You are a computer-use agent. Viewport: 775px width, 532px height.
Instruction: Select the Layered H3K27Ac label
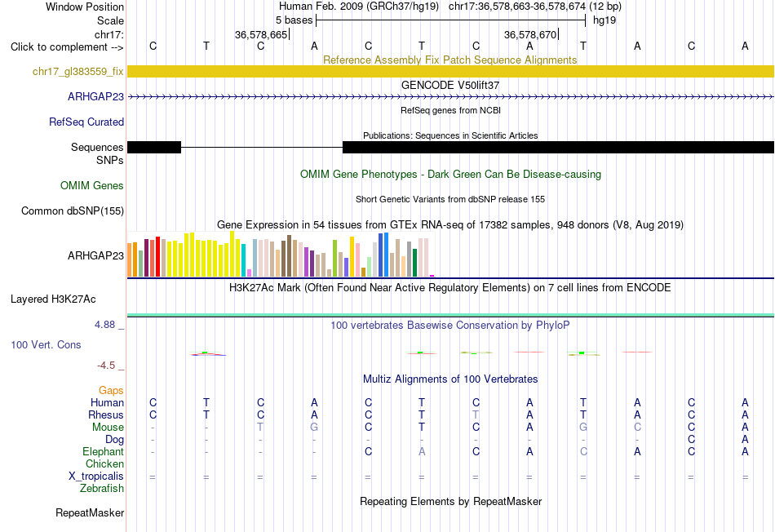53,299
